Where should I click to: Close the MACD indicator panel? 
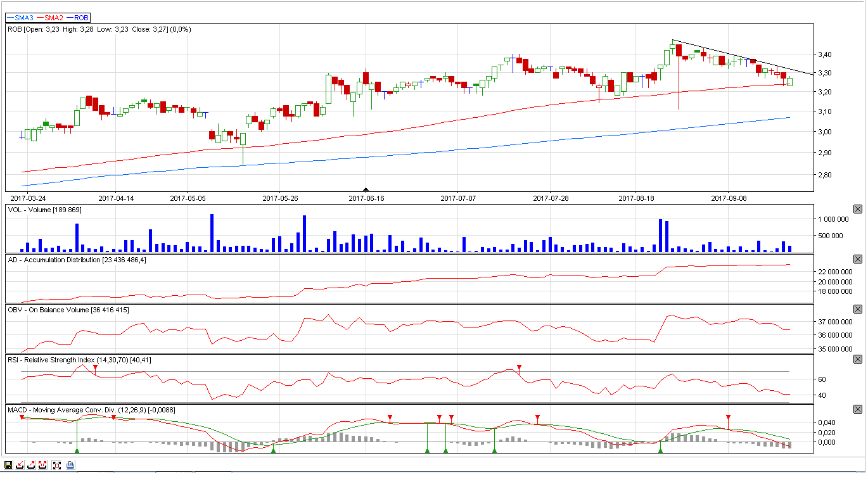point(858,409)
